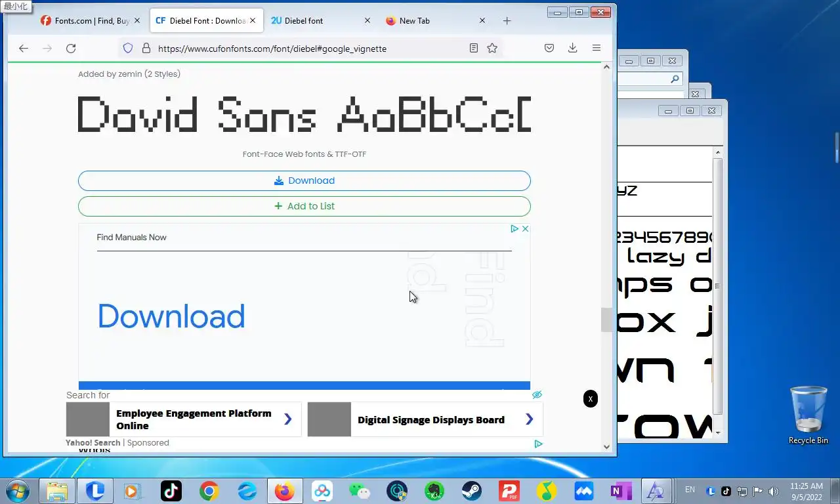Switch to the 2U Diebel font tab
This screenshot has height=504, width=840.
point(315,20)
